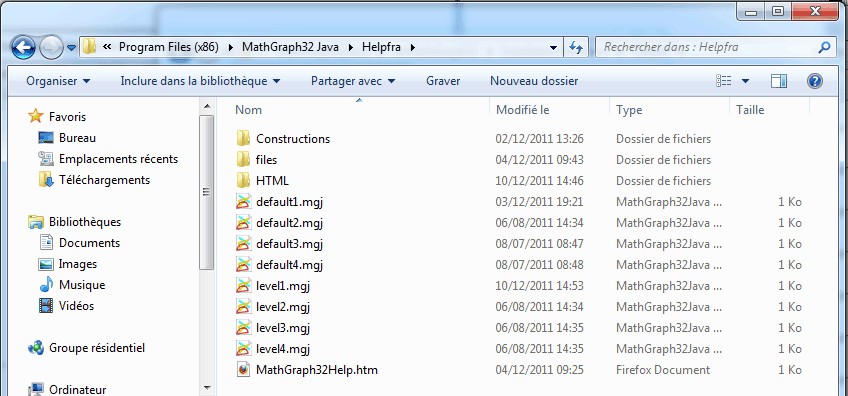Screen dimensions: 848x396
Task: Click the level3.mgj file icon
Action: tap(244, 328)
